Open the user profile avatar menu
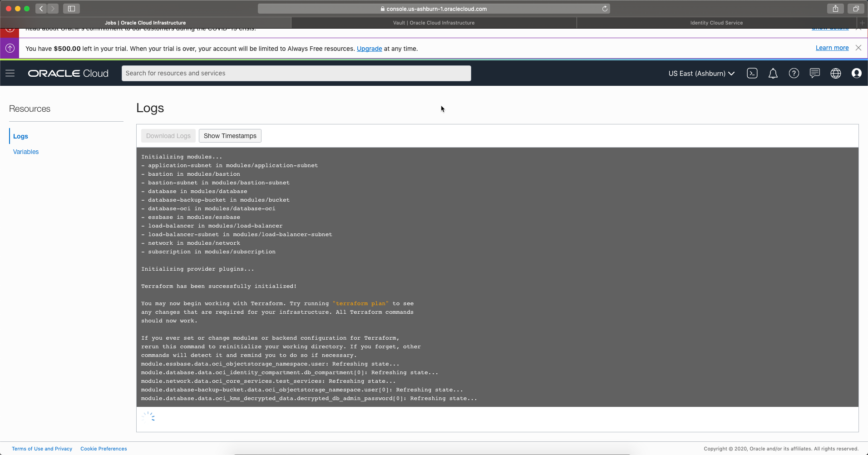The image size is (868, 455). 856,73
